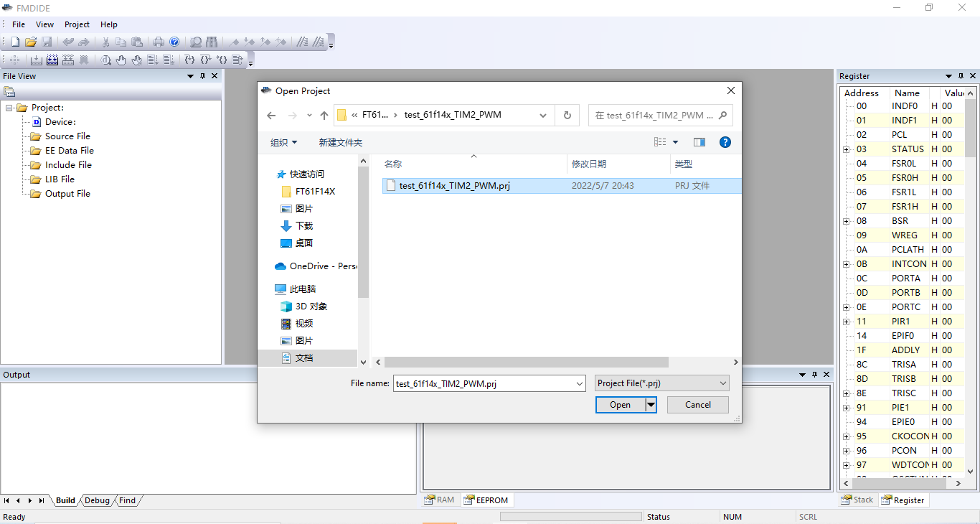Toggle the preview pane icon in dialog

[699, 142]
